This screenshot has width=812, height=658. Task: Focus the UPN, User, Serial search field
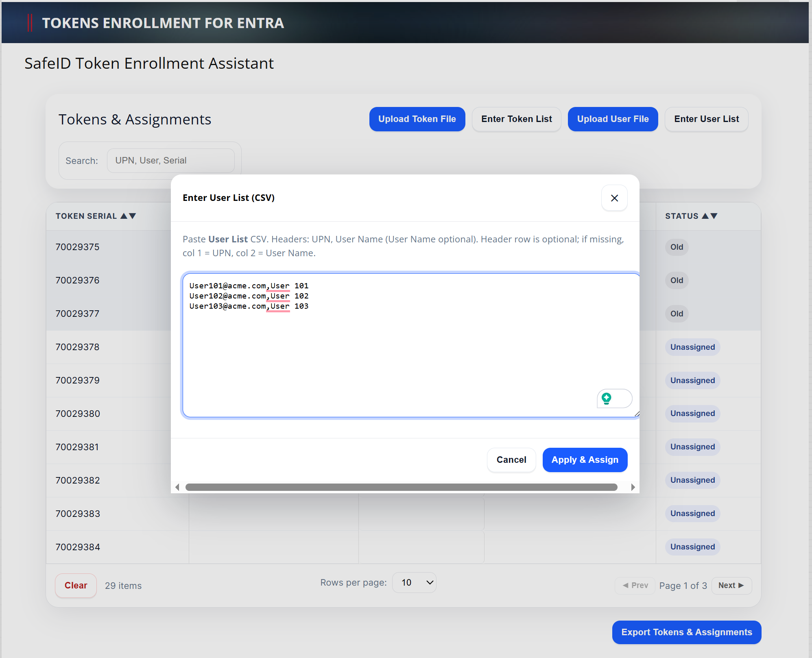170,161
